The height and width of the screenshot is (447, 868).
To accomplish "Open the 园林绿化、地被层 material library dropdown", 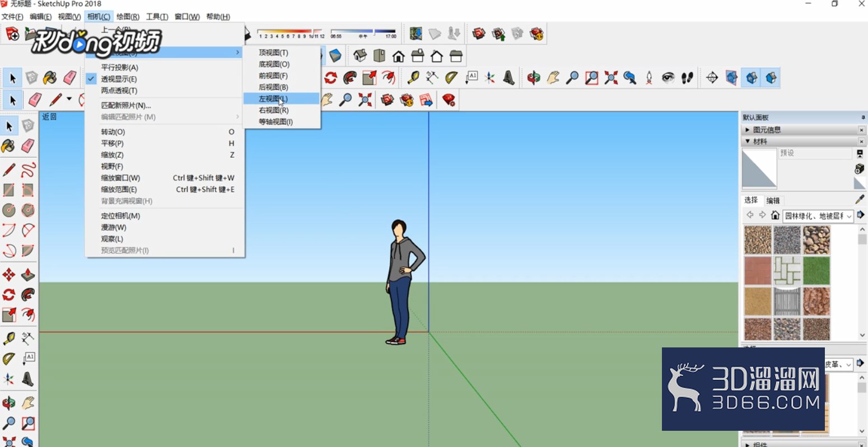I will [818, 215].
